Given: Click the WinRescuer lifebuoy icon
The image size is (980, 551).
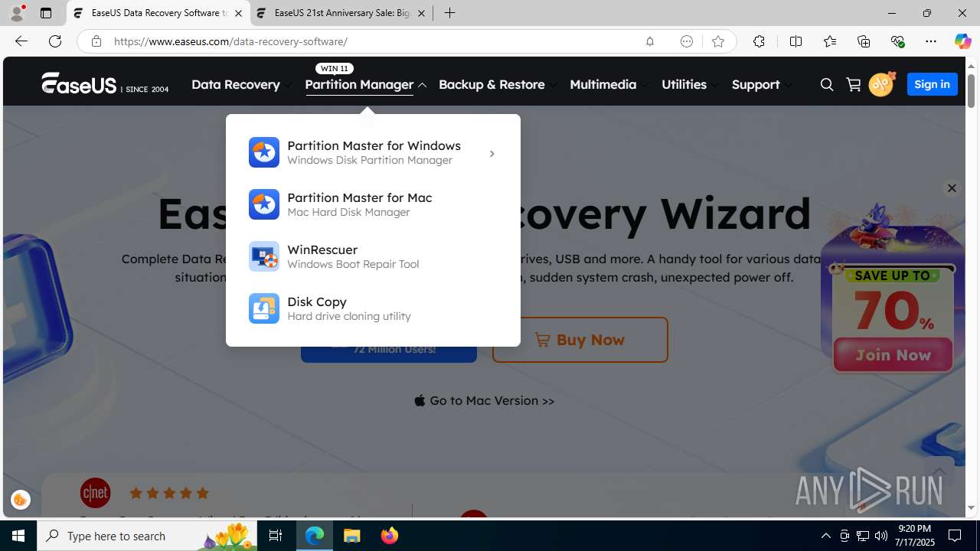Looking at the screenshot, I should tap(264, 256).
